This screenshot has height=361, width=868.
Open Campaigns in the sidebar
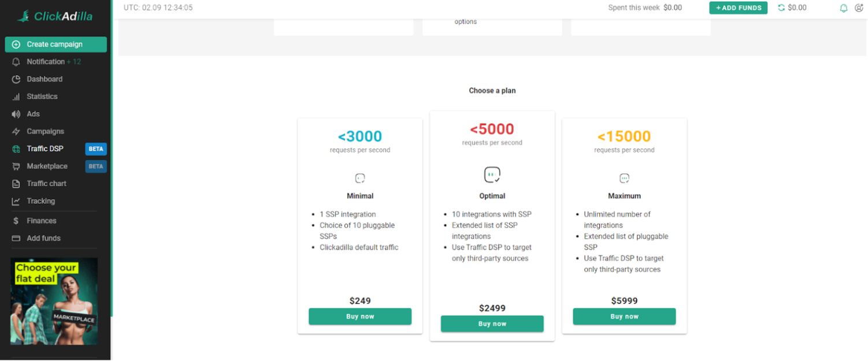point(45,131)
